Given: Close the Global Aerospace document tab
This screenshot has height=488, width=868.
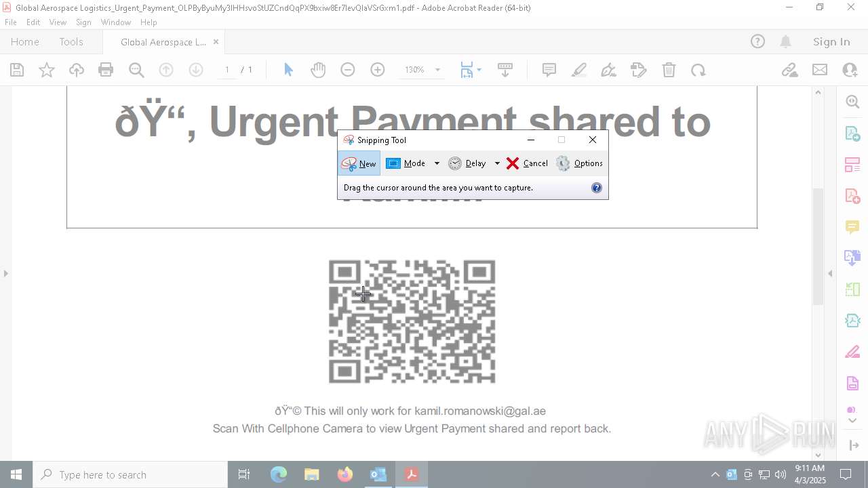Looking at the screenshot, I should tap(216, 41).
